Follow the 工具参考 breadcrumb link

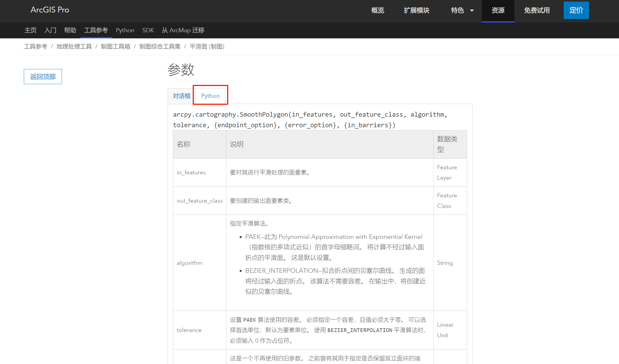[35, 47]
